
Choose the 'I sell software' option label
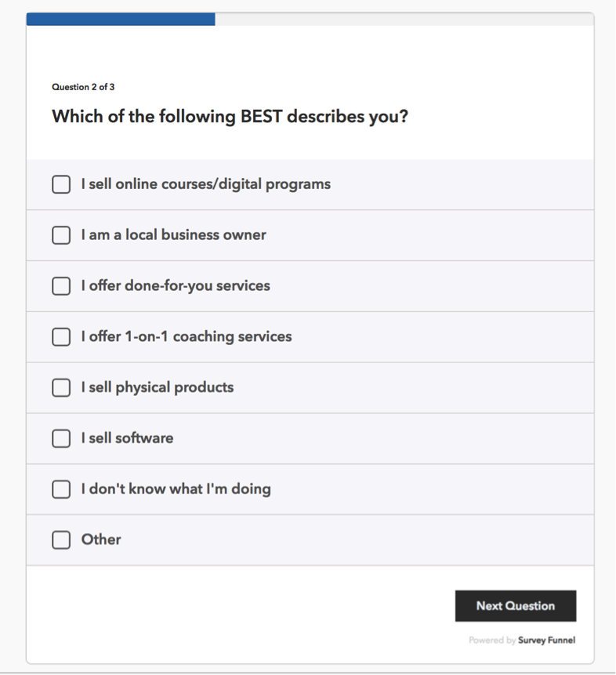click(128, 438)
